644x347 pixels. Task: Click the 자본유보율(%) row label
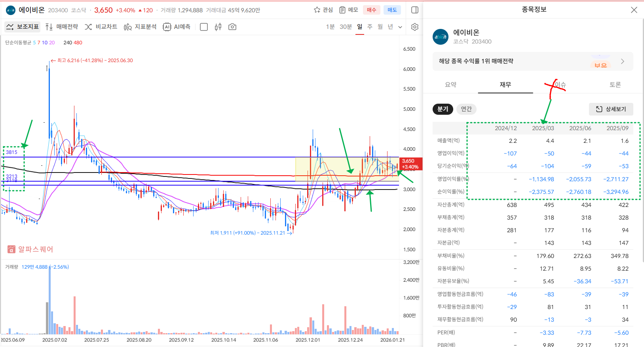(453, 281)
